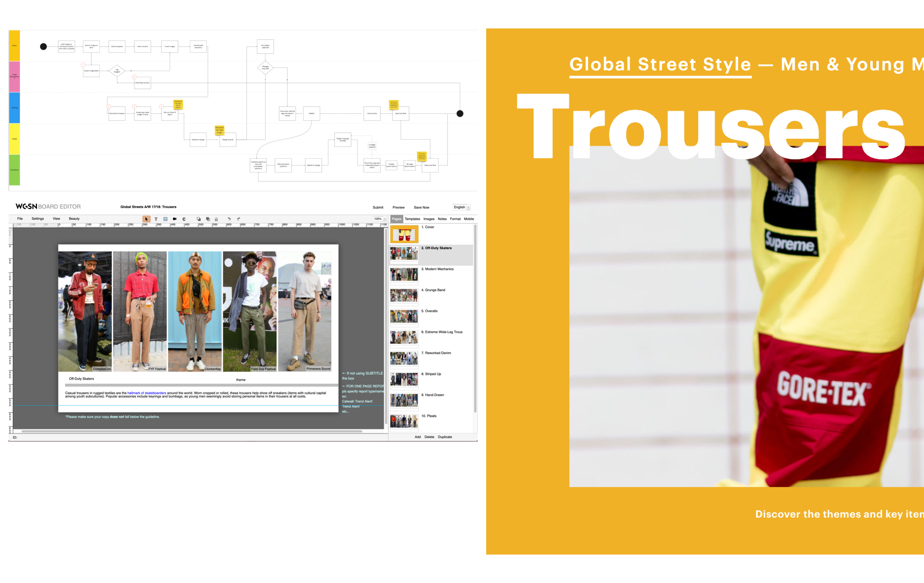Click Save Now
This screenshot has width=924, height=583.
click(x=421, y=207)
